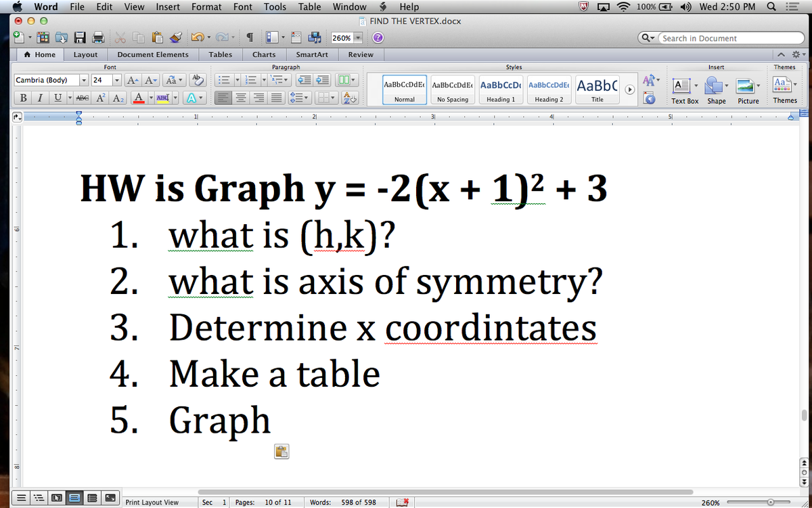
Task: Print the document using printer icon
Action: coord(97,38)
